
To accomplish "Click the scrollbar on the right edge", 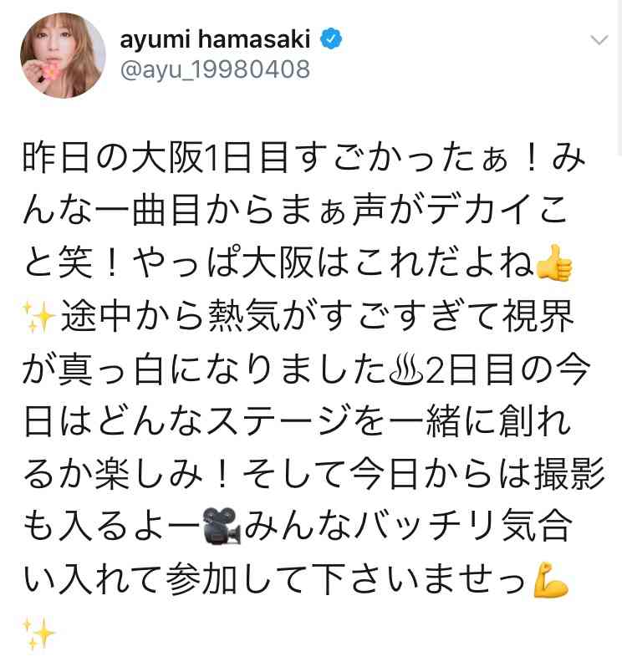I will (620, 77).
